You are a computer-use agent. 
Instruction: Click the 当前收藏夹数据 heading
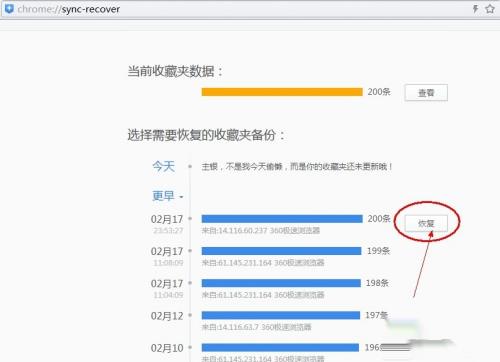(x=175, y=71)
